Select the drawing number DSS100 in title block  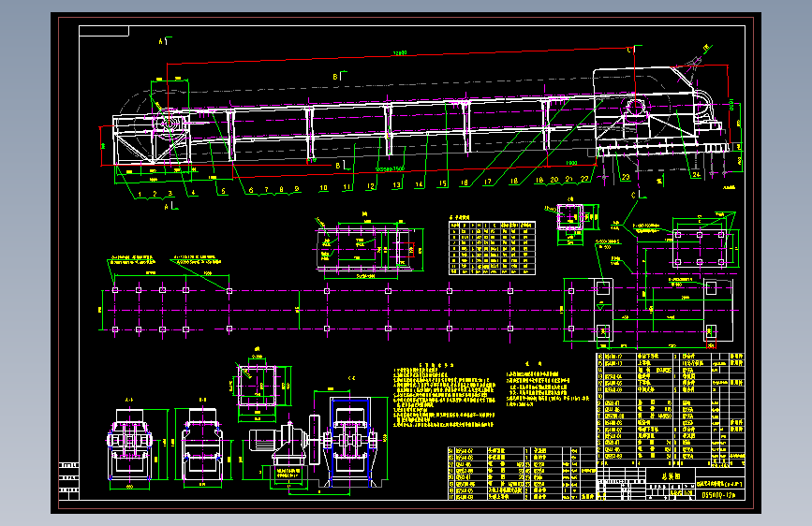pos(718,495)
